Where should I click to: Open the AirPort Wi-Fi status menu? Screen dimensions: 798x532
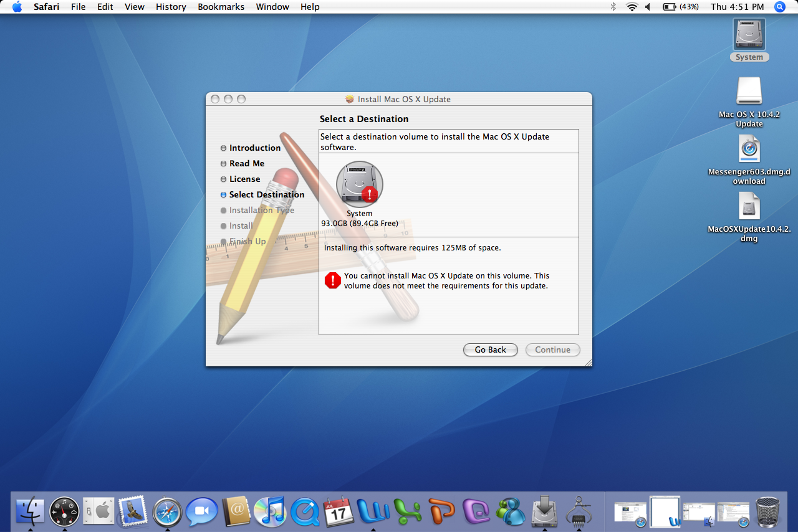click(632, 7)
